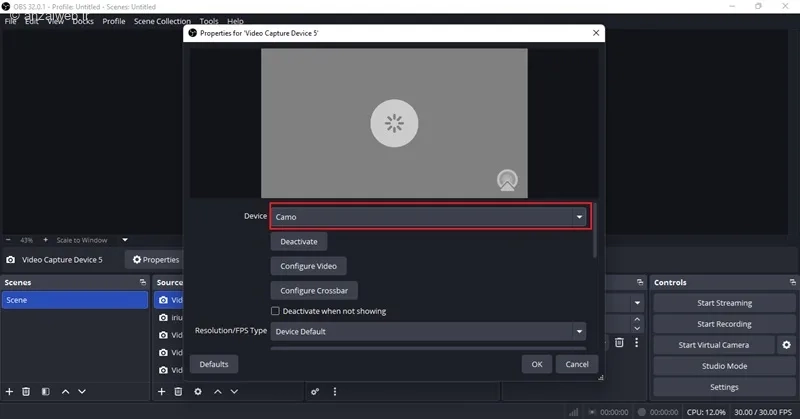Move the source up with the Sources up arrow
The width and height of the screenshot is (800, 419).
coord(218,391)
